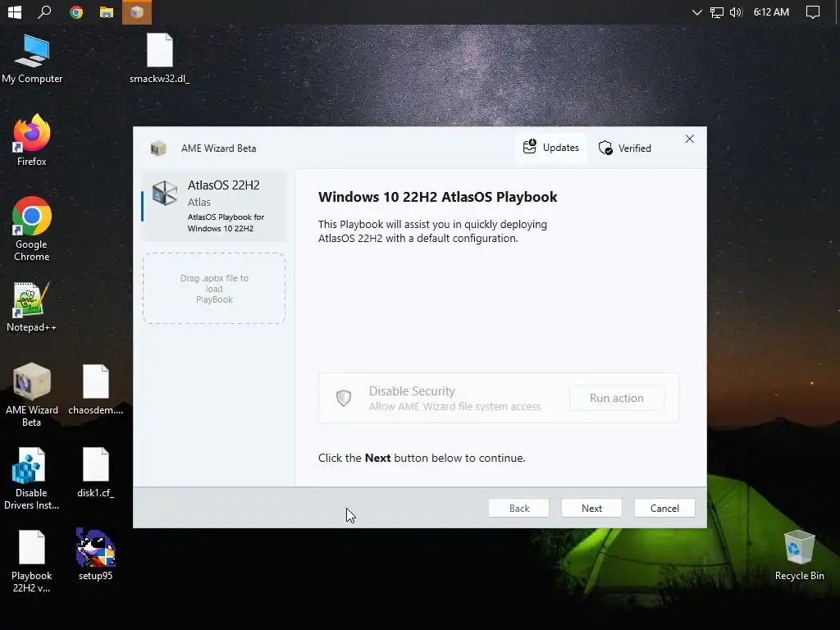
Task: Launch Chrome from the taskbar
Action: point(76,11)
